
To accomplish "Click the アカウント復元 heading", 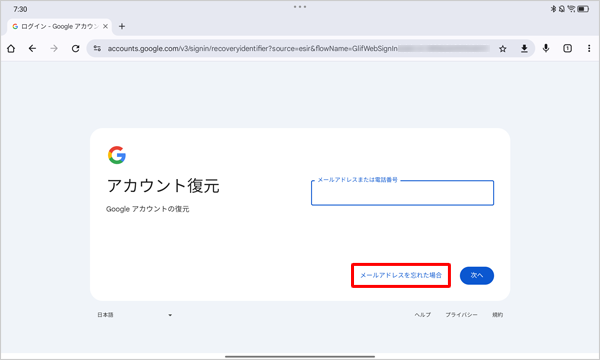I will click(x=163, y=186).
